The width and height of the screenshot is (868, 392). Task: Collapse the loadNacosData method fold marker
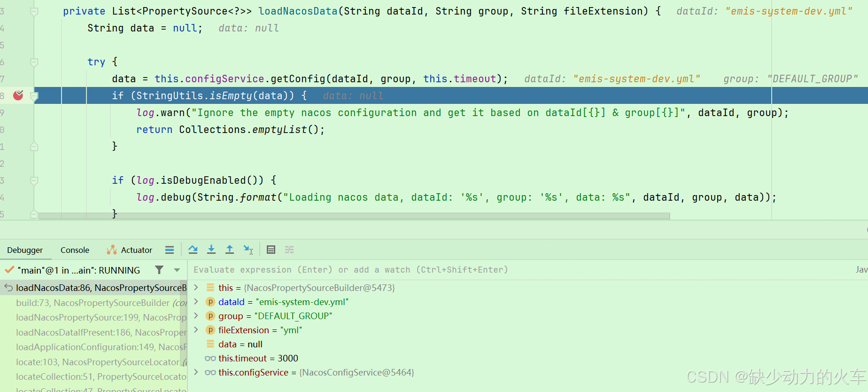tap(34, 11)
